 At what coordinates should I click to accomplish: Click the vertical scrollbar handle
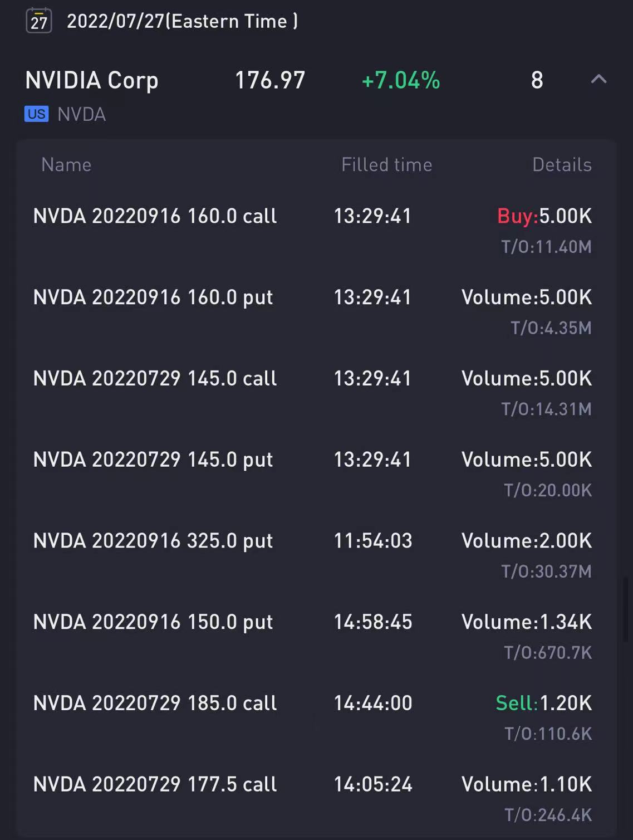(625, 610)
